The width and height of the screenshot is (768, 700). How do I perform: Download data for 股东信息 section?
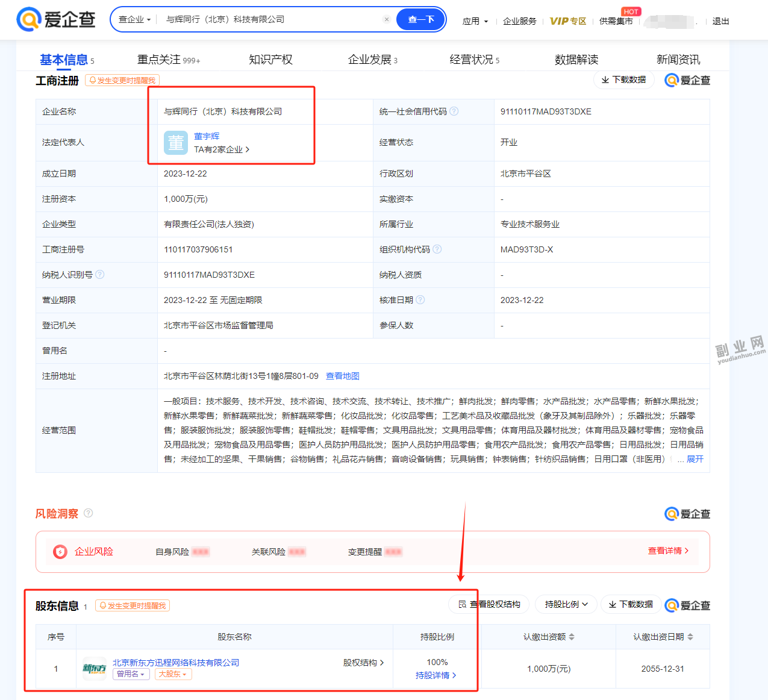coord(631,604)
